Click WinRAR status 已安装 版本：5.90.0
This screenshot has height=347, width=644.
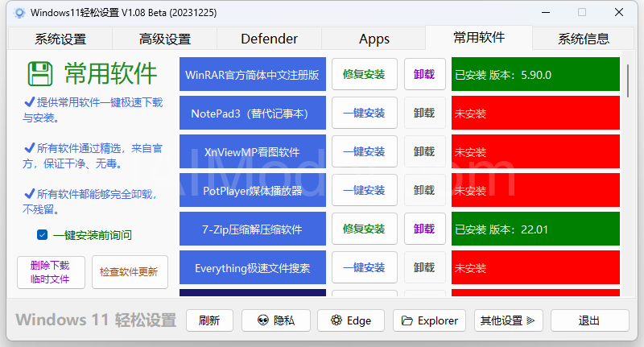tap(535, 74)
